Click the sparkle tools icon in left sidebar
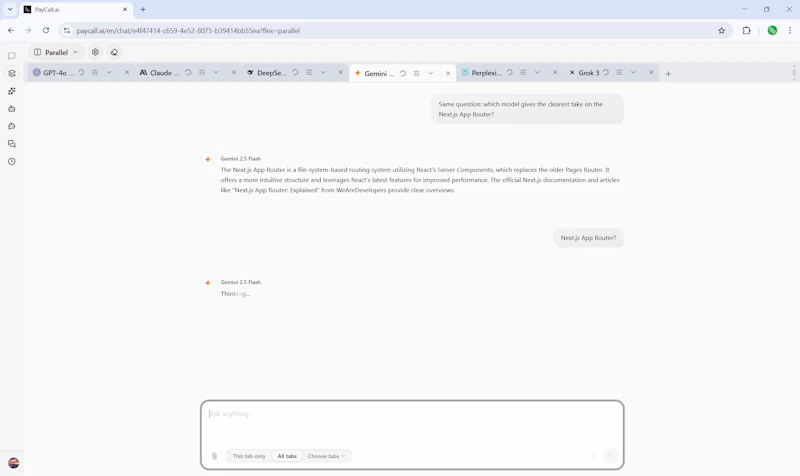The height and width of the screenshot is (476, 800). click(x=12, y=91)
